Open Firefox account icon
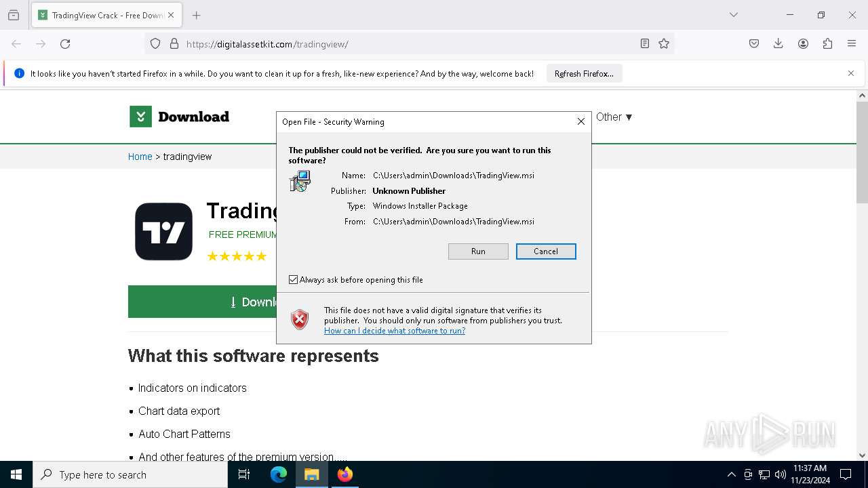 803,44
